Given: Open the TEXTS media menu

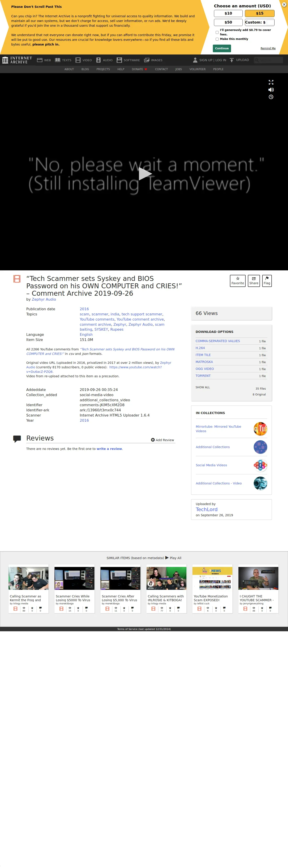Looking at the screenshot, I should coord(63,60).
